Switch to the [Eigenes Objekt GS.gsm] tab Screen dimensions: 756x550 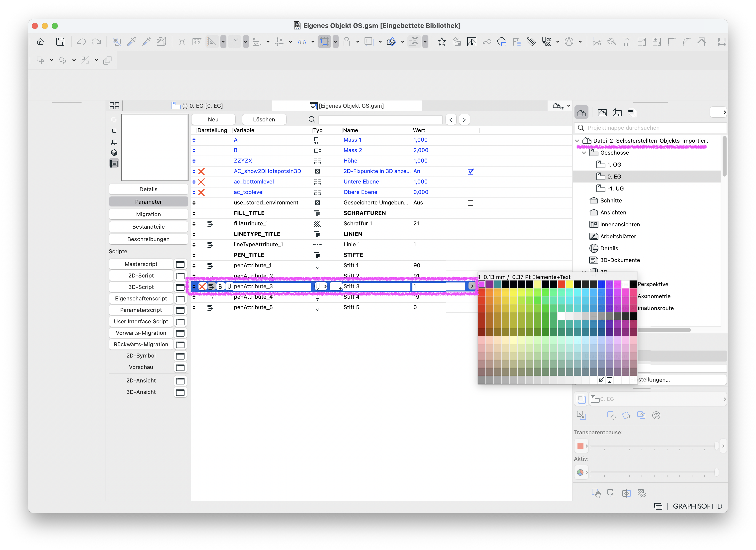(347, 106)
